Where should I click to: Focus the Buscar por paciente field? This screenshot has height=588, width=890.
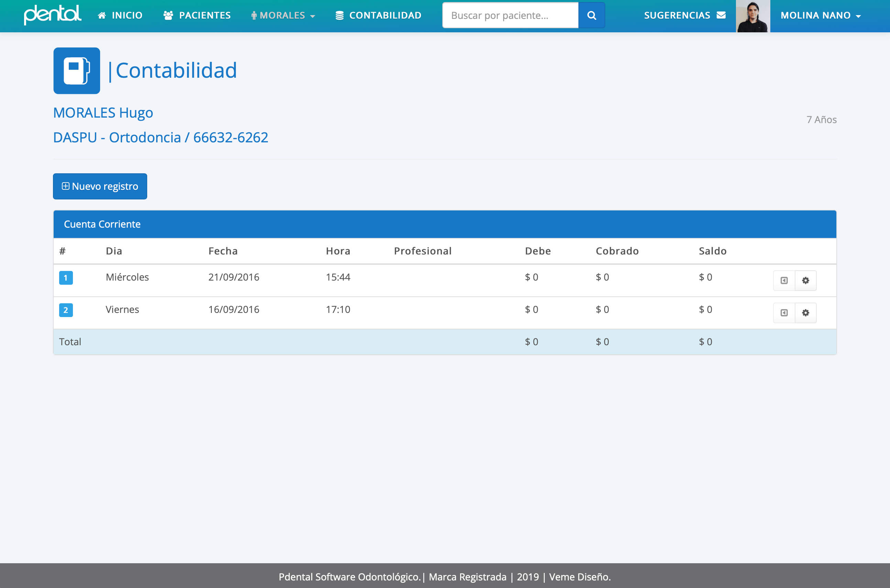pyautogui.click(x=510, y=15)
